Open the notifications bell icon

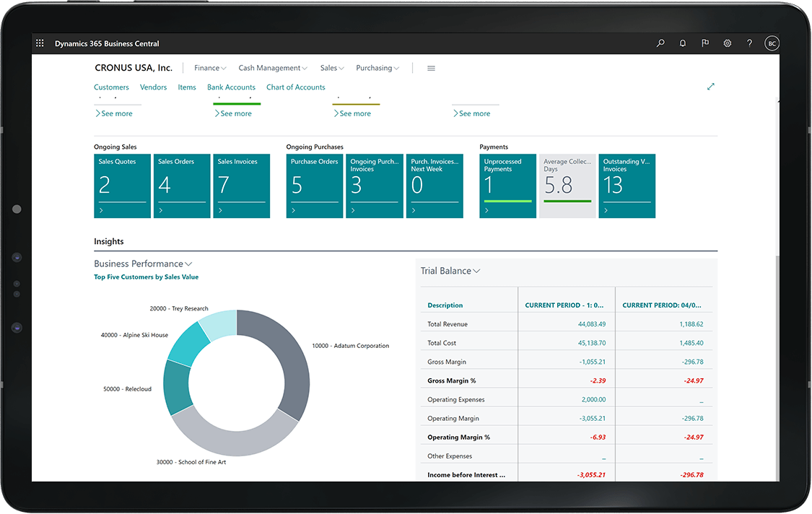[683, 43]
